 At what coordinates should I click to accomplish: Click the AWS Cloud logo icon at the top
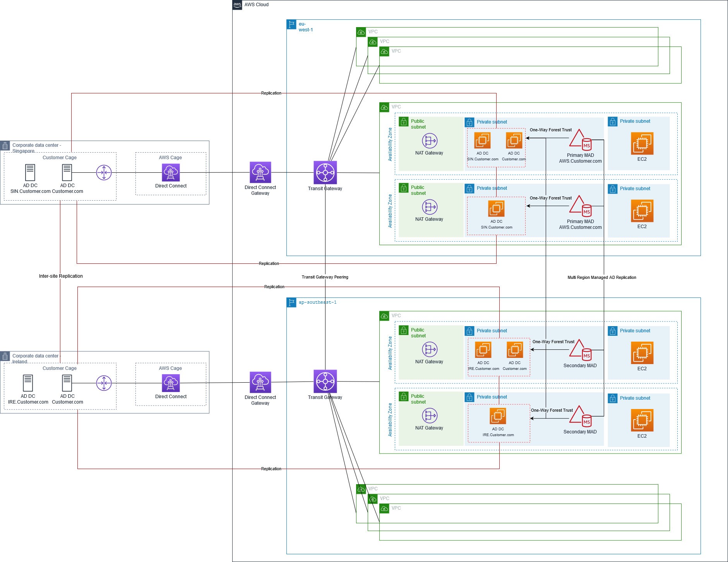[x=236, y=5]
